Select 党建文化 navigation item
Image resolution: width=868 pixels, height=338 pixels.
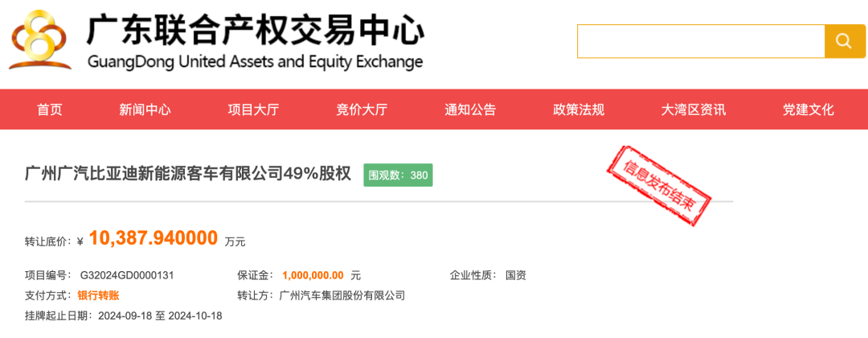point(809,109)
